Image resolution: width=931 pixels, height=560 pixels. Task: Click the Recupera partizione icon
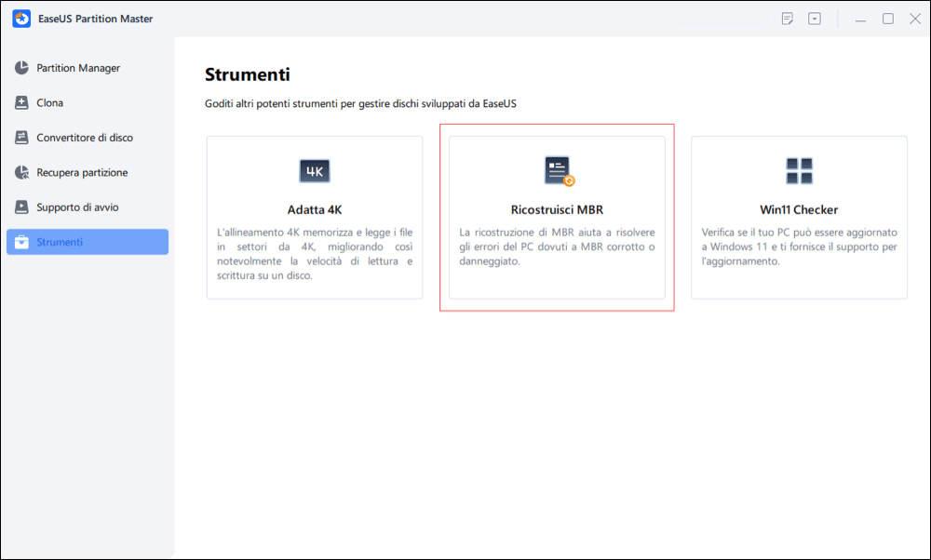tap(21, 173)
